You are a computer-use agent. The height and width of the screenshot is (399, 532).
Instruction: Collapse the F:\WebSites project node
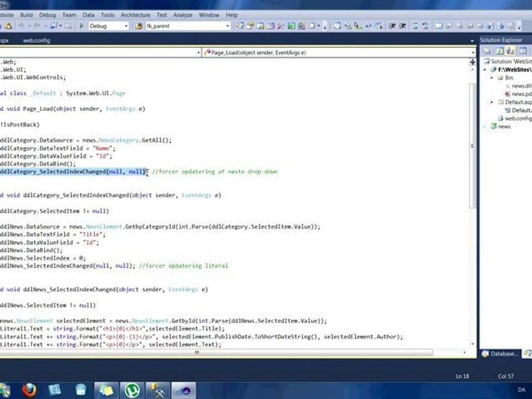485,70
